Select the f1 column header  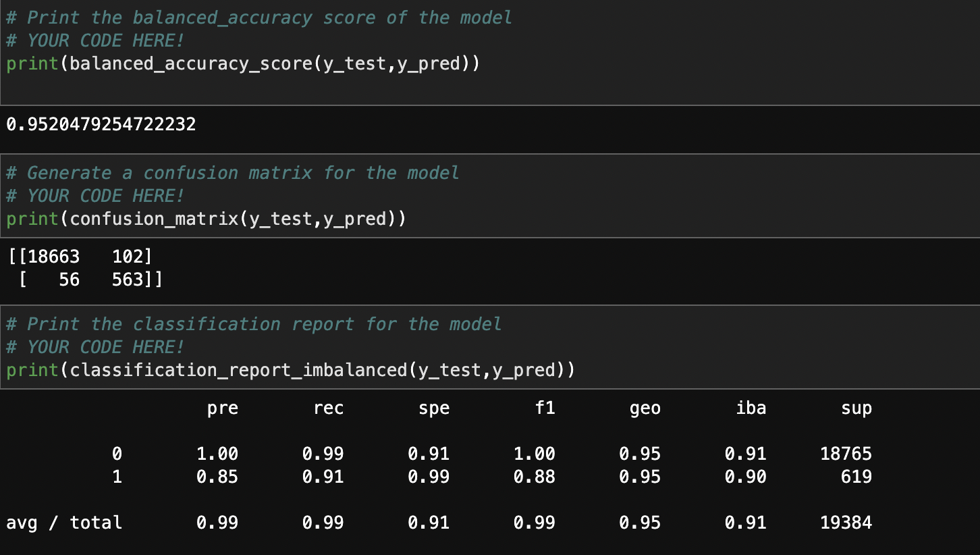(x=545, y=408)
